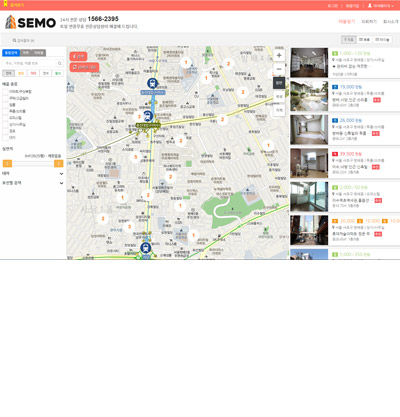Click the SEMO logo
This screenshot has width=400, height=417.
30,22
